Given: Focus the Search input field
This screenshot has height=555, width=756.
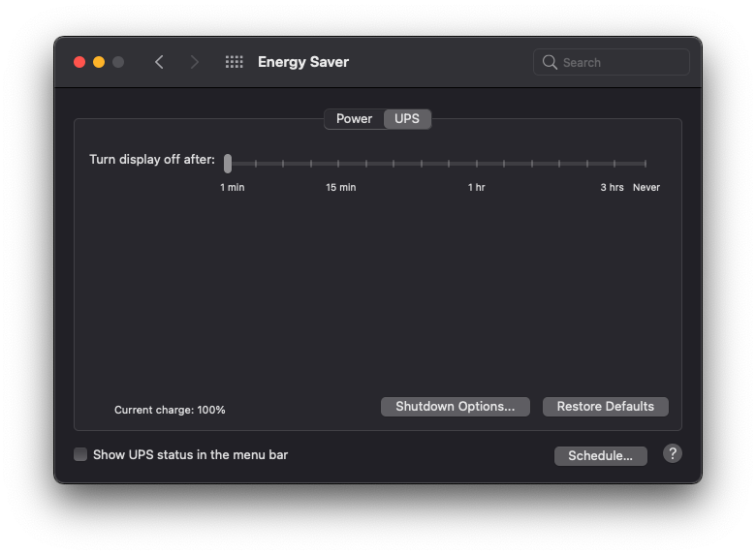Looking at the screenshot, I should click(612, 62).
